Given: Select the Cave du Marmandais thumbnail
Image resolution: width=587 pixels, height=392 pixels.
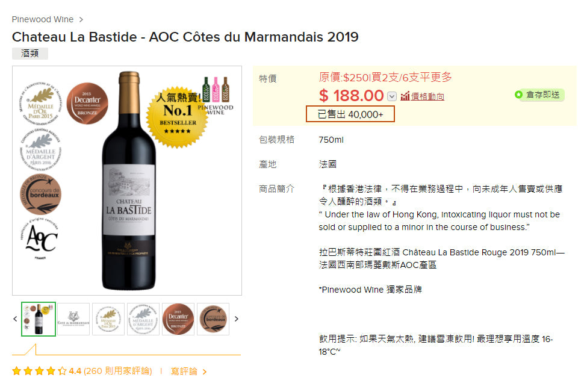Looking at the screenshot, I should pos(73,319).
